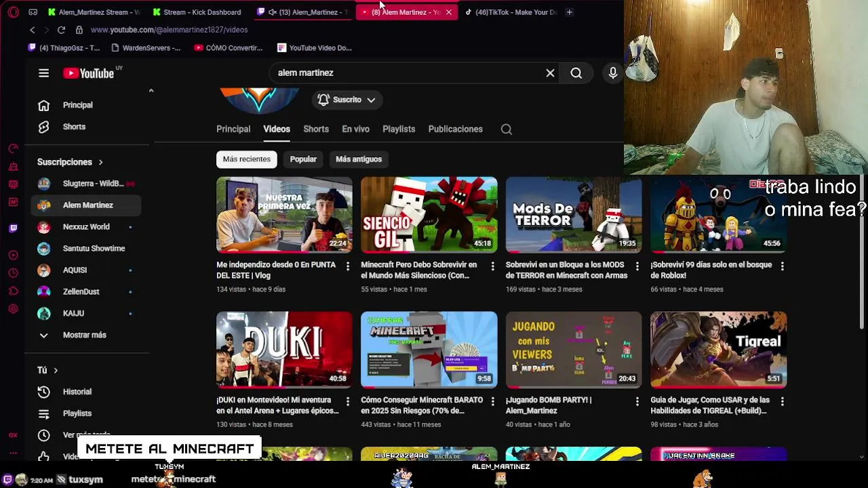Clear the search box with the X

[x=550, y=73]
